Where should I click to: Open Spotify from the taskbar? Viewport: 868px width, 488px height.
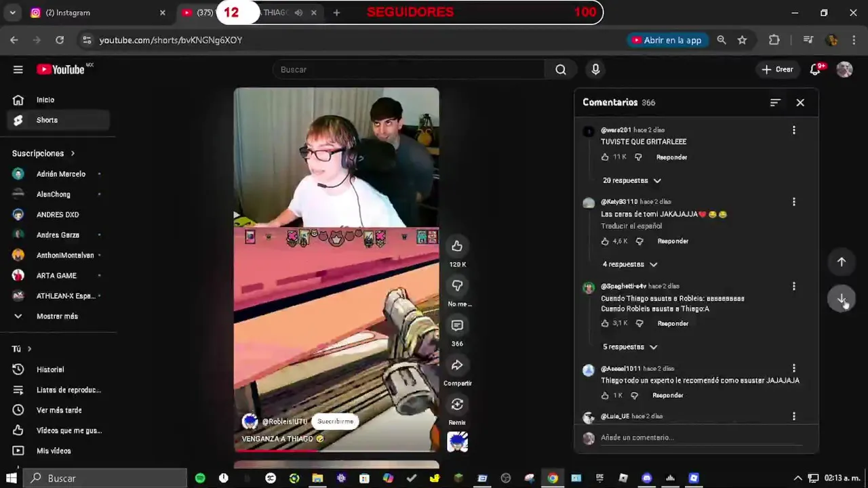tap(200, 479)
